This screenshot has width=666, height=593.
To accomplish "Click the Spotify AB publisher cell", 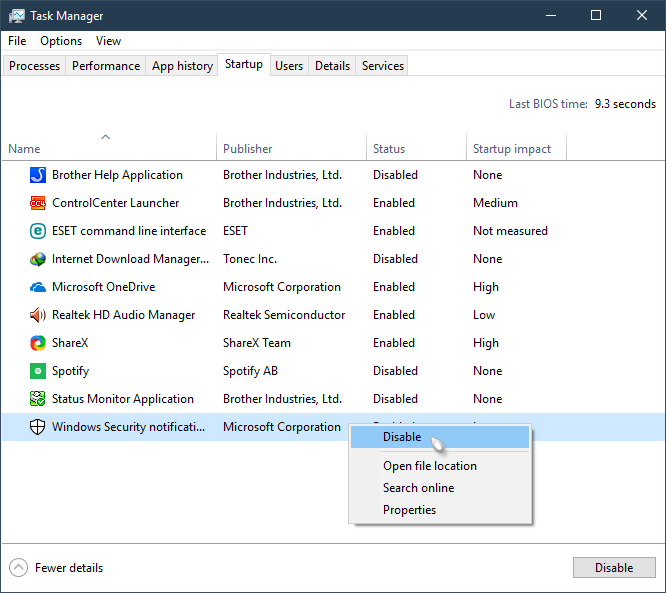I will [250, 371].
